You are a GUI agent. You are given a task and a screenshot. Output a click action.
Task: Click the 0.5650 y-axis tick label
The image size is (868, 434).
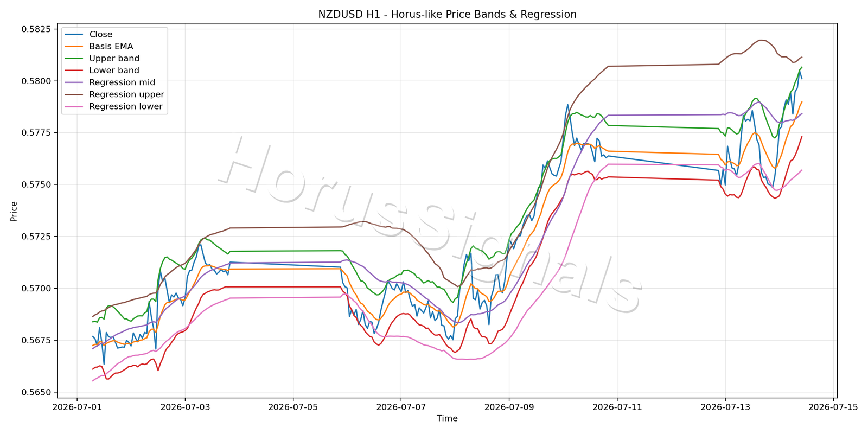[36, 392]
